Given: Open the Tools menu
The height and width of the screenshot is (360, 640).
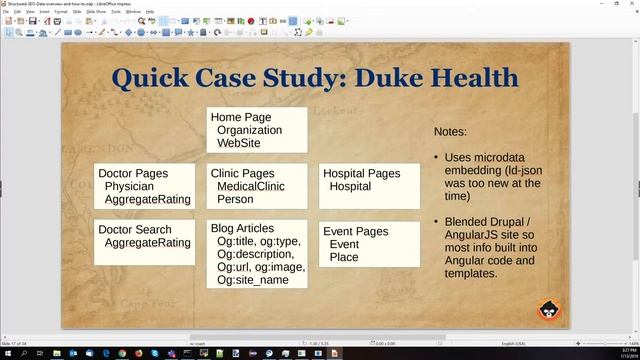Looking at the screenshot, I should [x=116, y=11].
